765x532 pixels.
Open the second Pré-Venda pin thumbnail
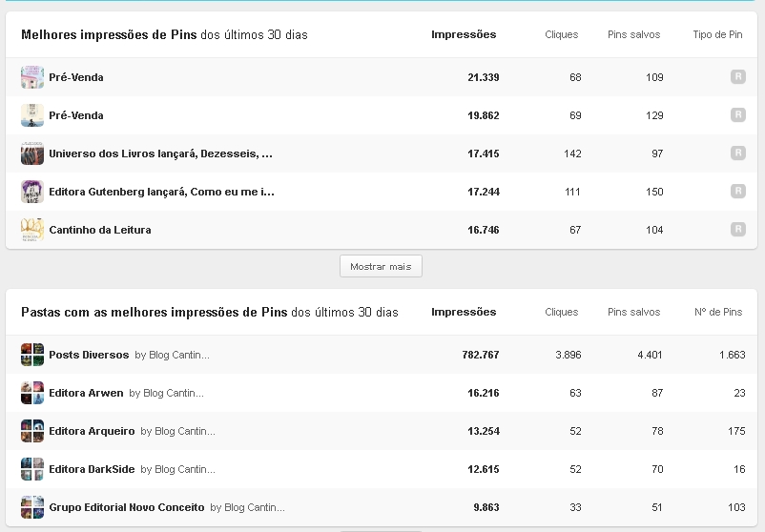point(32,115)
